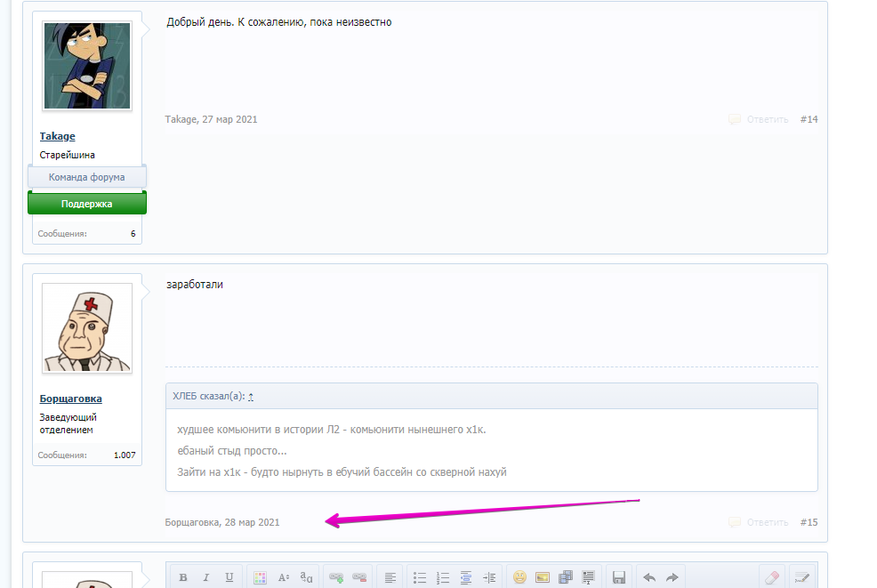The width and height of the screenshot is (877, 588).
Task: Toggle underline formatting in the editor
Action: 229,577
